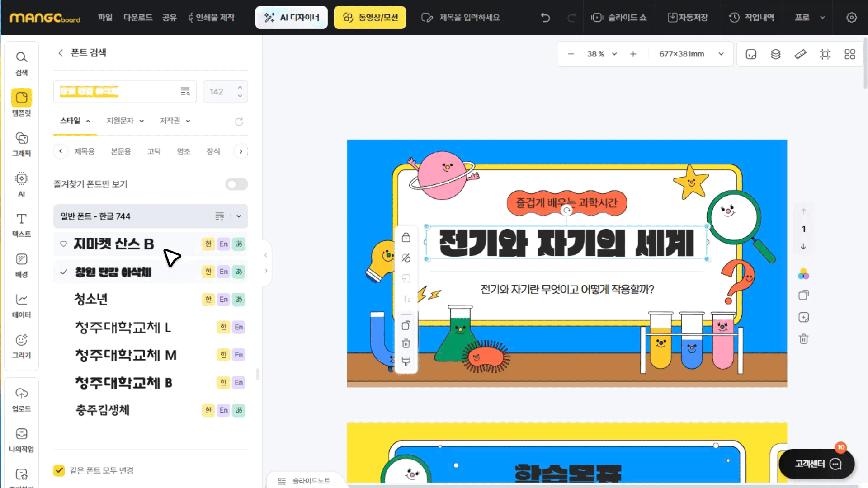Uncheck change all same fonts checkbox

tap(59, 470)
